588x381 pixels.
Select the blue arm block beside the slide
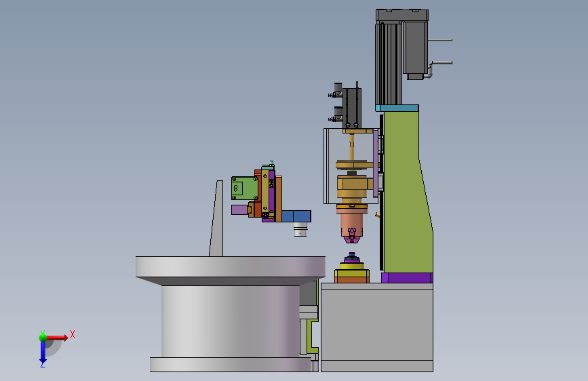click(x=296, y=216)
